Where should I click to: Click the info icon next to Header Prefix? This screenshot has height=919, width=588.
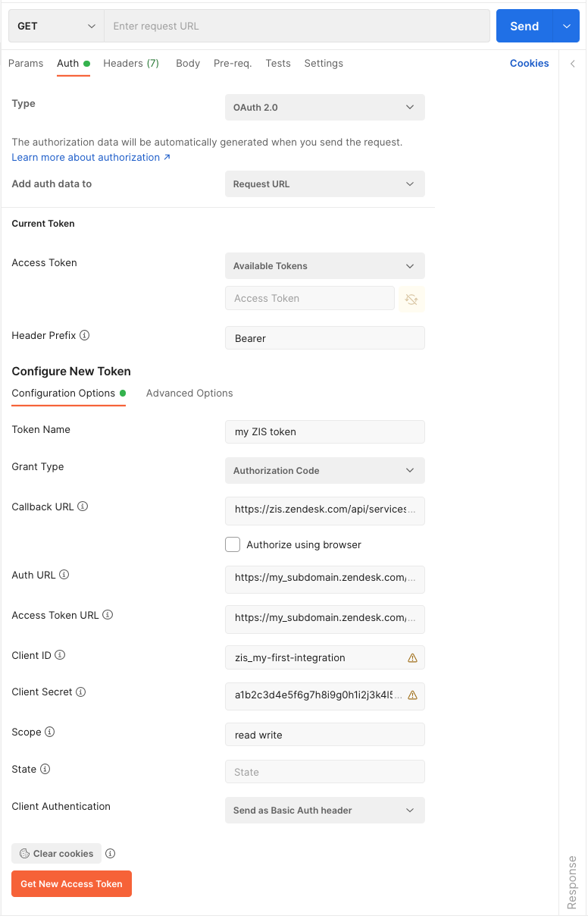[x=85, y=335]
